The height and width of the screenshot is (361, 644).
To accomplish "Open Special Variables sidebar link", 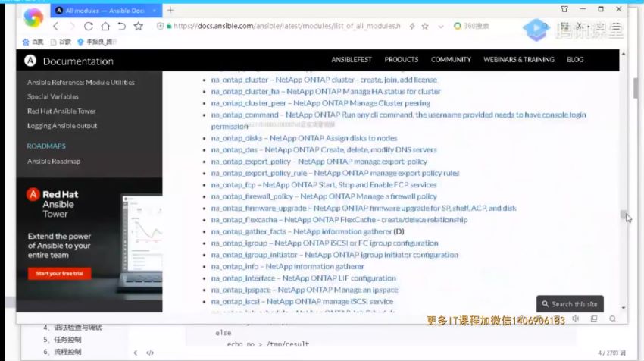I will click(52, 96).
